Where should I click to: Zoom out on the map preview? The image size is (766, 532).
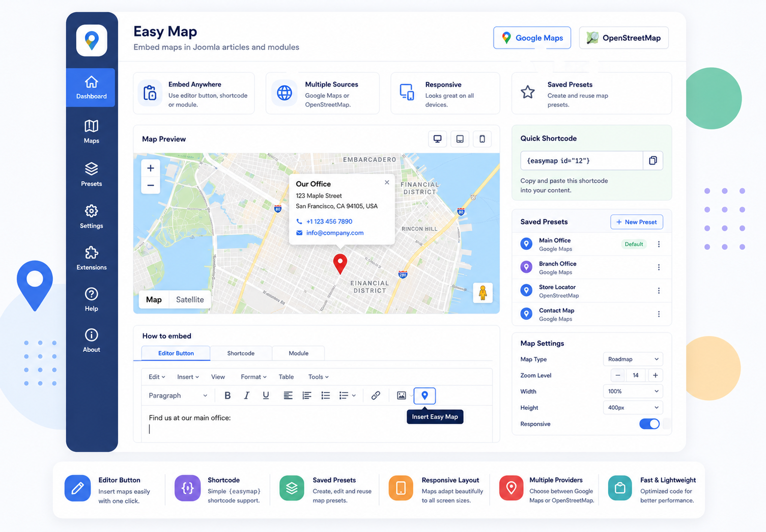pyautogui.click(x=151, y=185)
